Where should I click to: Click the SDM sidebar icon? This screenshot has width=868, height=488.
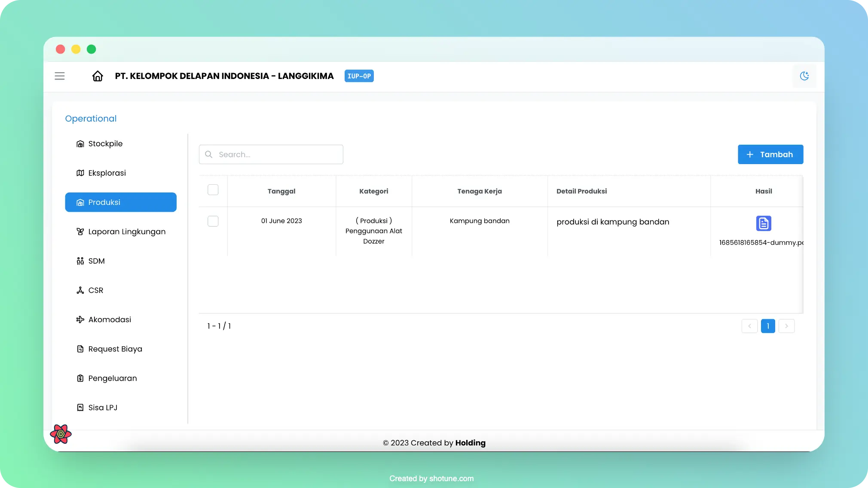point(80,261)
